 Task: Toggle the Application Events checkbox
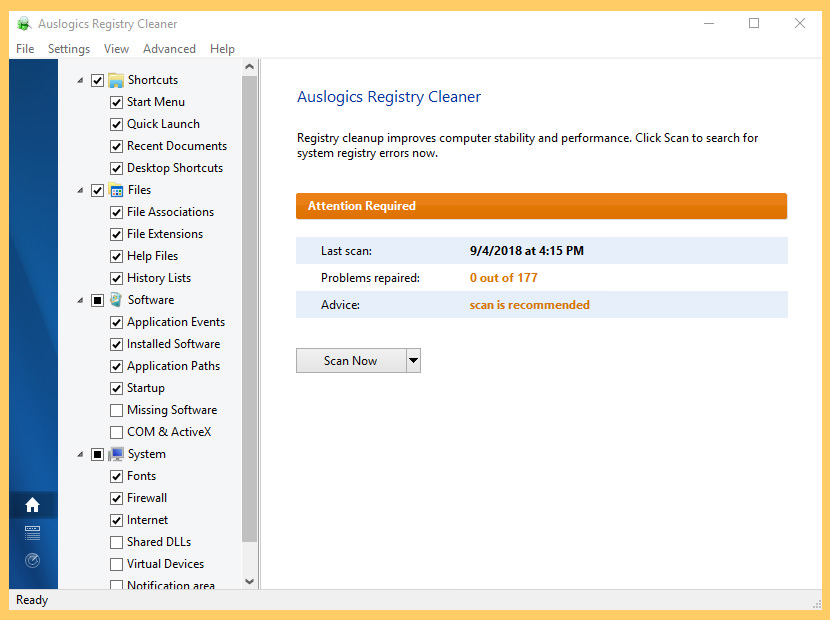(x=116, y=322)
